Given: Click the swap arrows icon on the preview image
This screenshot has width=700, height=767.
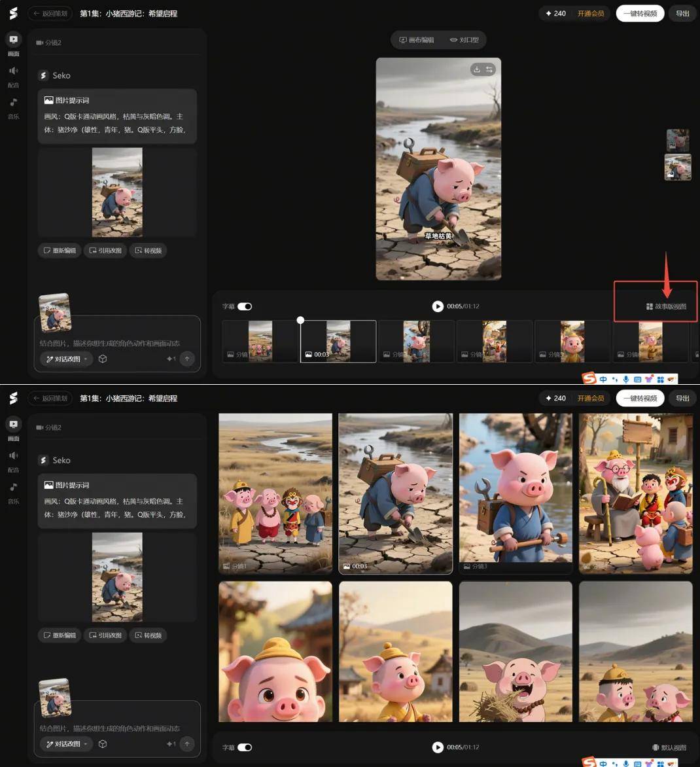Looking at the screenshot, I should tap(489, 69).
